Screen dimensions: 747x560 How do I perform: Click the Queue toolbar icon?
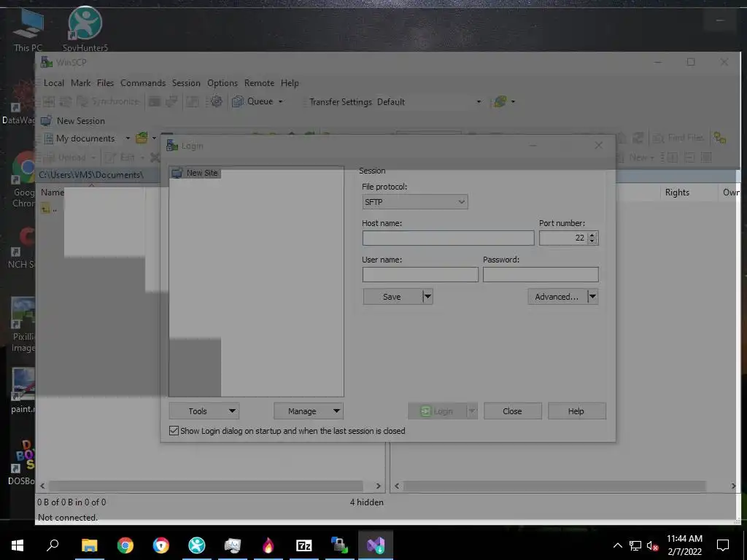click(x=237, y=101)
